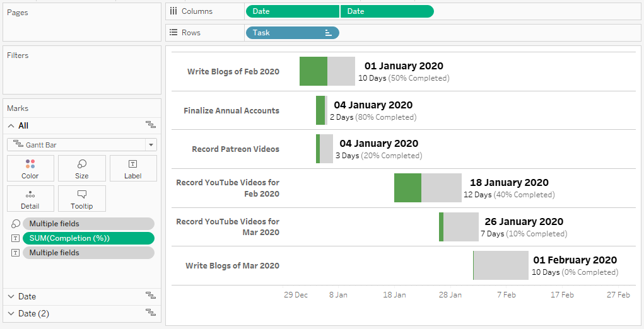Select the first Date pill in Columns
The width and height of the screenshot is (644, 329).
[293, 11]
